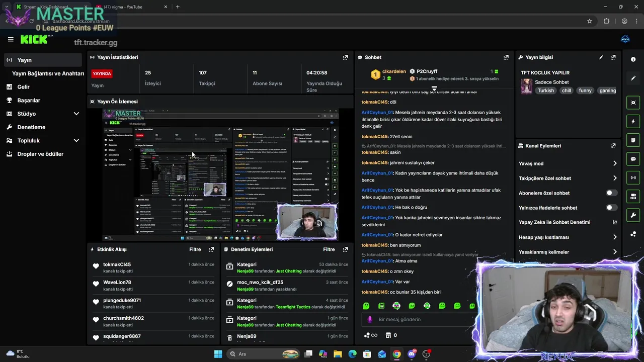Click into the Bir mesaj gönderin field
Image resolution: width=644 pixels, height=362 pixels.
(x=420, y=319)
